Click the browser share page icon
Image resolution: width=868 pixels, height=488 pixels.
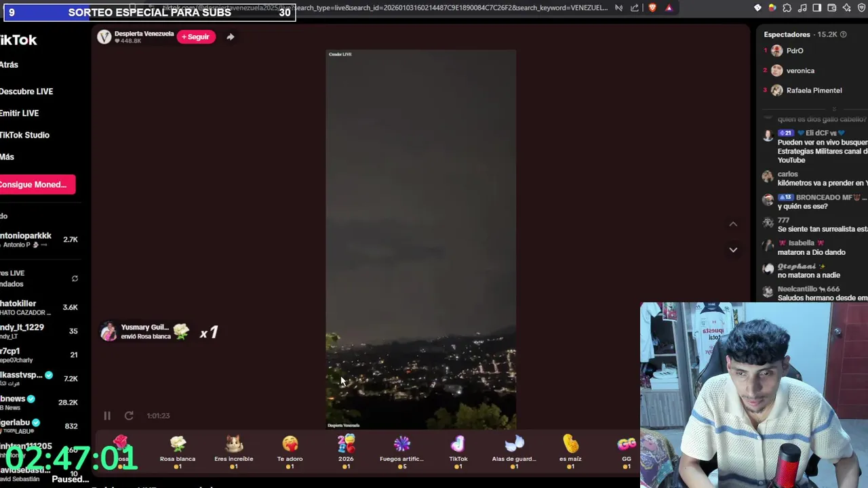tap(635, 7)
